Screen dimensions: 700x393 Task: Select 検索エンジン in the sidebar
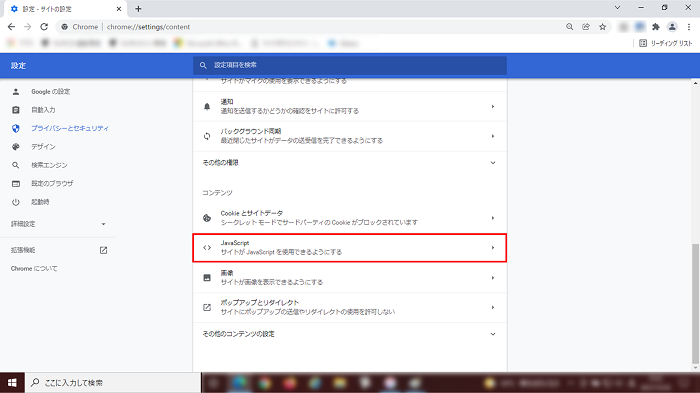[x=49, y=165]
